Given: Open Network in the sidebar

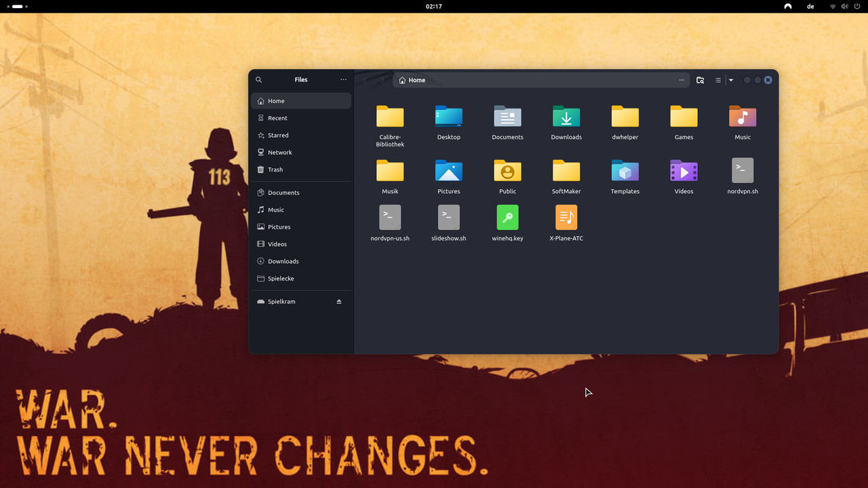Looking at the screenshot, I should [x=301, y=152].
